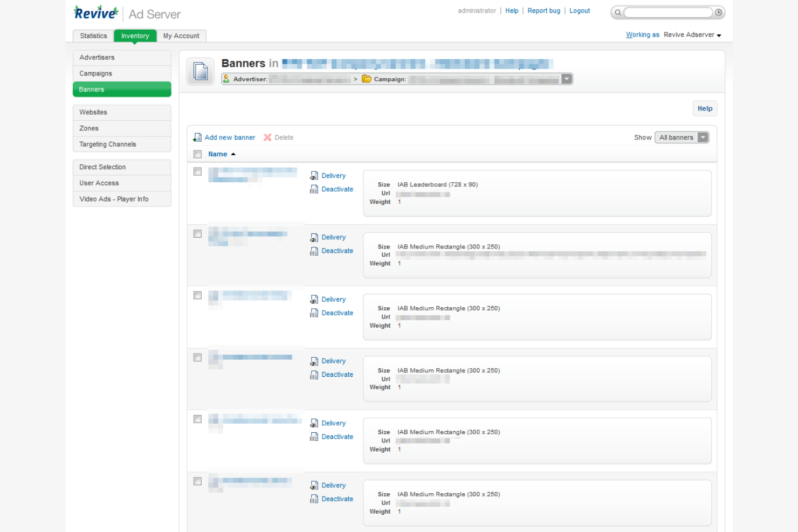Click the Help button
Screen dimensions: 798x532
705,108
